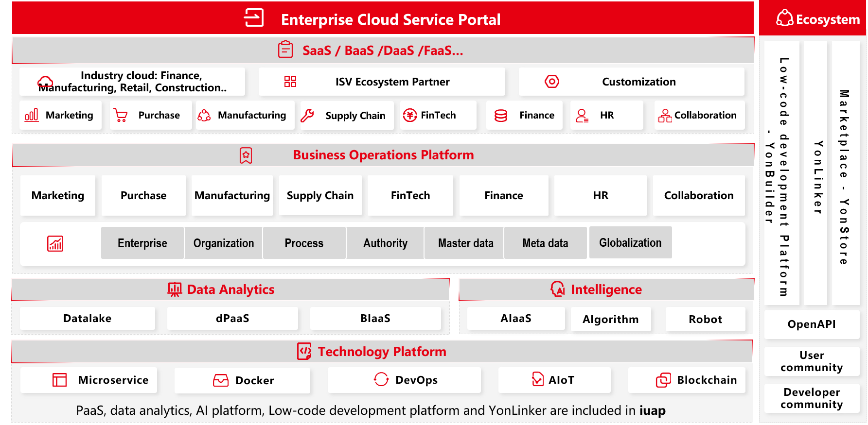Image resolution: width=868 pixels, height=425 pixels.
Task: Click the Purchase shopping cart icon
Action: [x=120, y=115]
